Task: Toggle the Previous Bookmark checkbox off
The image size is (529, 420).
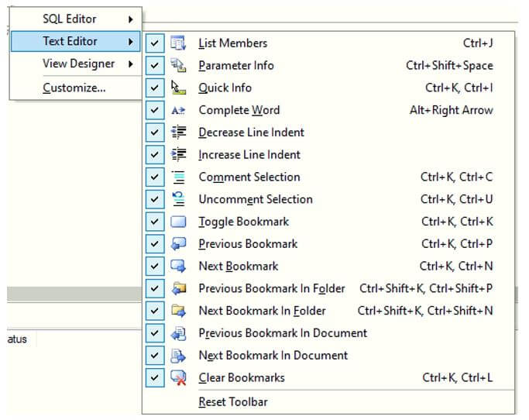Action: point(155,244)
